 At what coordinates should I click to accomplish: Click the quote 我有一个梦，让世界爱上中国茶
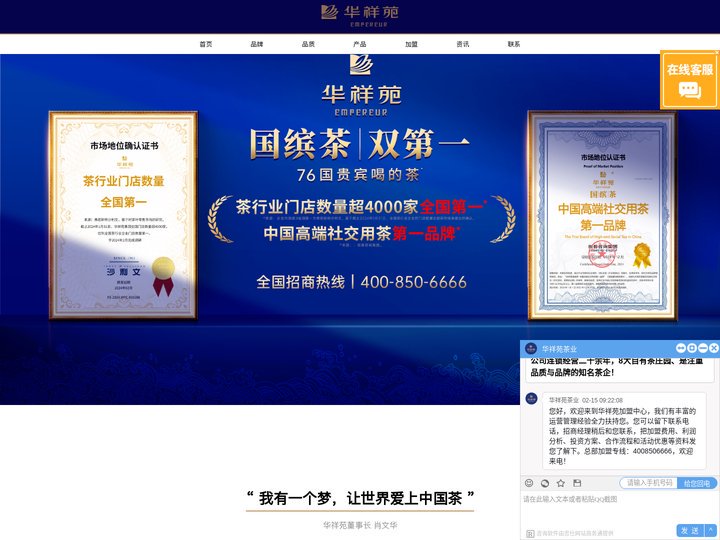360,498
